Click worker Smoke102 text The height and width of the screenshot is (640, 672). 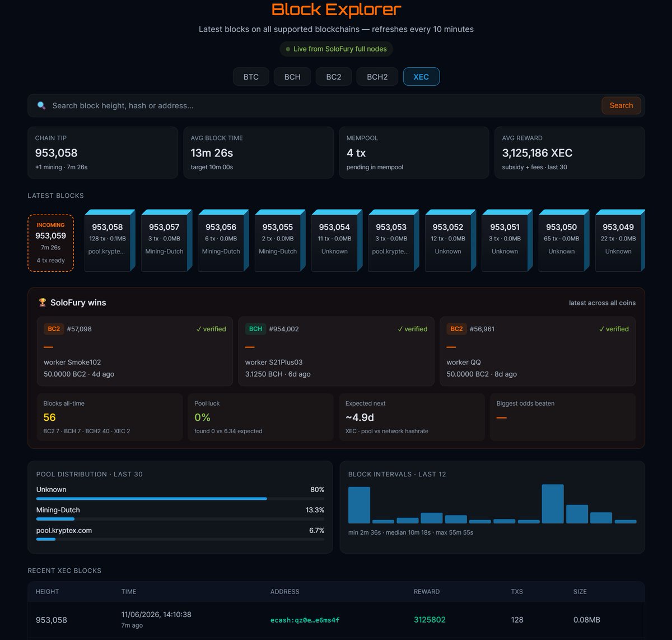click(x=72, y=362)
